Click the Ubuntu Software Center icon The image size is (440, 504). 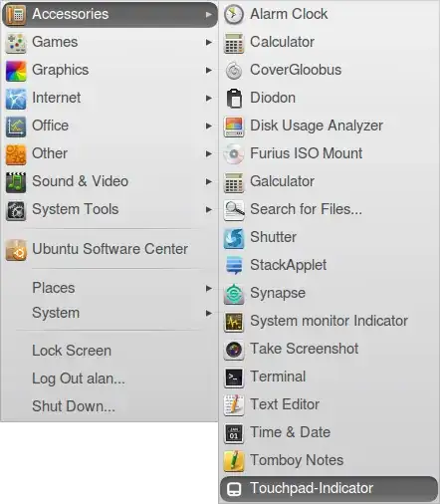pos(16,250)
